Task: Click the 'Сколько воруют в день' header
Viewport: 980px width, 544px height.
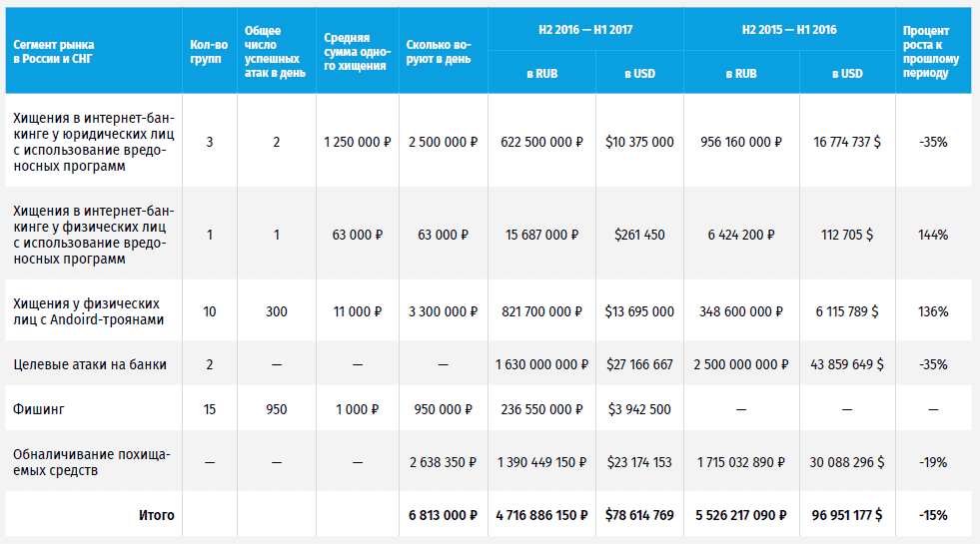Action: [442, 52]
